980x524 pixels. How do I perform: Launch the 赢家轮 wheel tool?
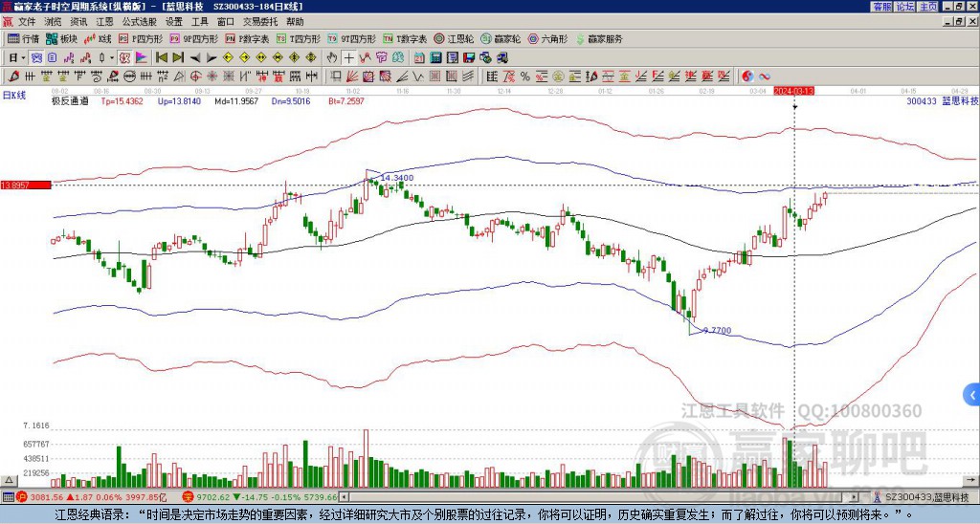(x=501, y=38)
